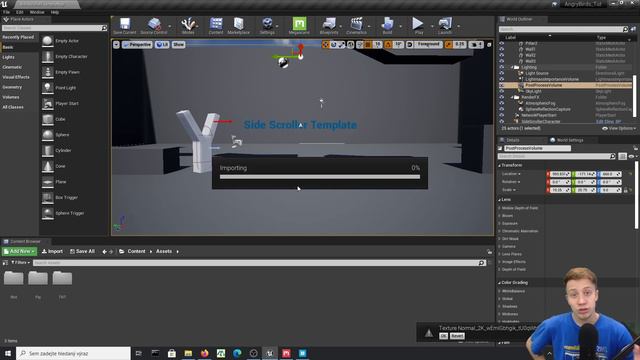Open the Content browser toolbar icon

[x=216, y=25]
